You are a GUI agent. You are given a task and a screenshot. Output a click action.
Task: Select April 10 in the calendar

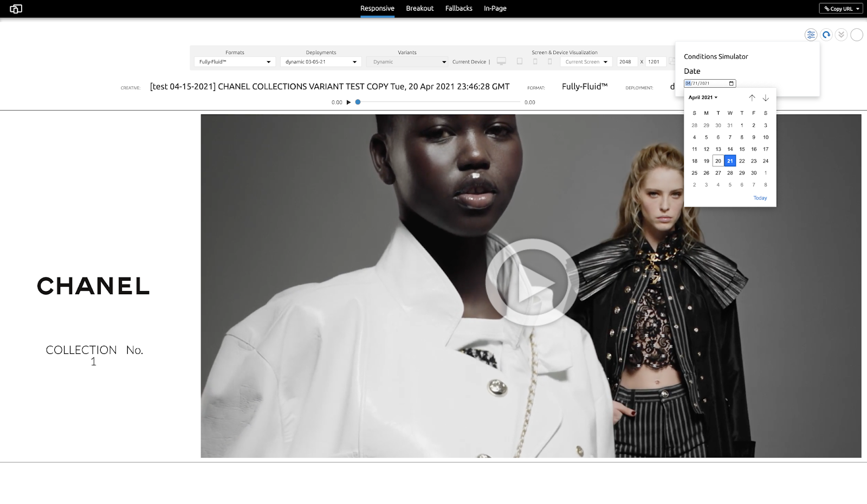(x=766, y=137)
